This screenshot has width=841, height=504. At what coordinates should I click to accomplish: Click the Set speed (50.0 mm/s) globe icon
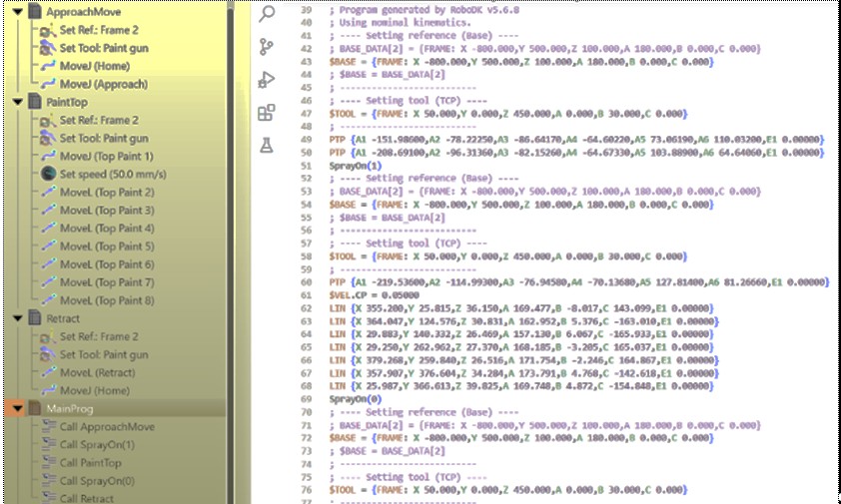point(48,174)
